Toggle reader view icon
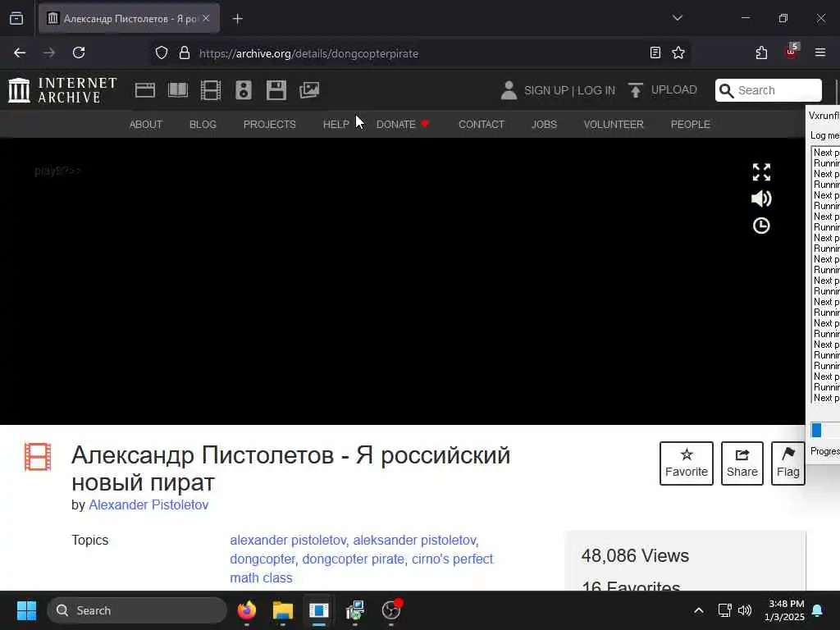Image resolution: width=840 pixels, height=630 pixels. (x=655, y=52)
